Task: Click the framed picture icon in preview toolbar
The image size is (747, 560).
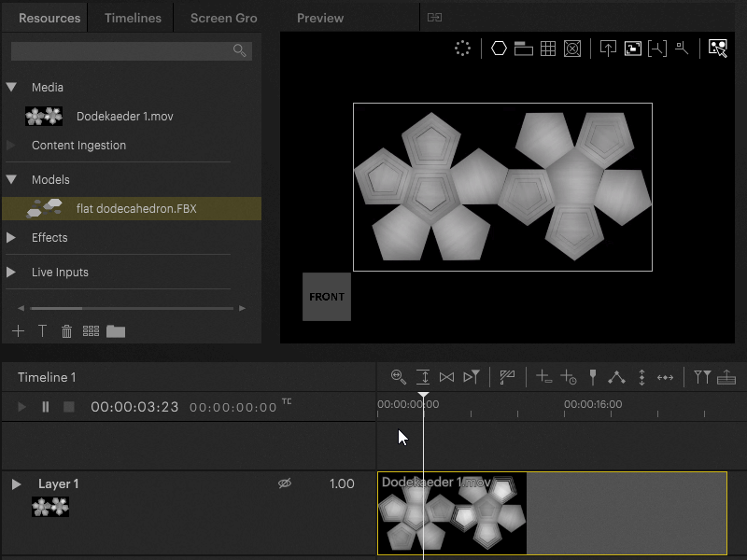Action: 633,49
